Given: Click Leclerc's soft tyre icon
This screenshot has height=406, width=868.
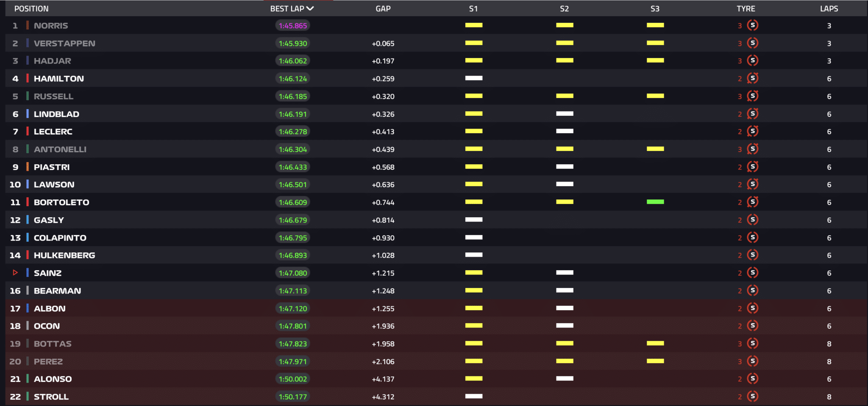Looking at the screenshot, I should coord(753,132).
